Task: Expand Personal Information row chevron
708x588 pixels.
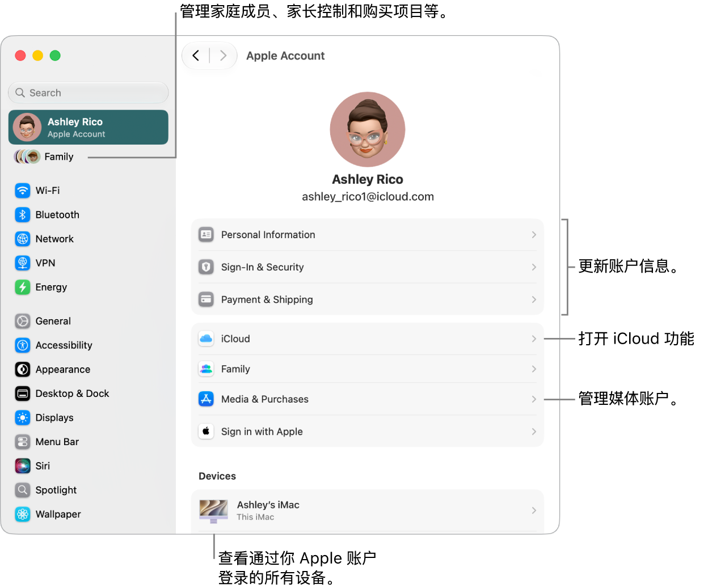Action: pos(534,235)
